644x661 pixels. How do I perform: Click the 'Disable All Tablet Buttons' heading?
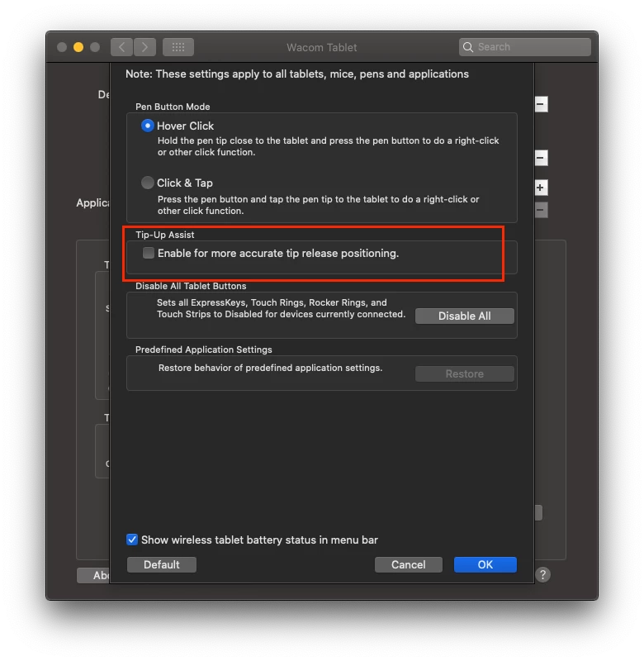(191, 286)
